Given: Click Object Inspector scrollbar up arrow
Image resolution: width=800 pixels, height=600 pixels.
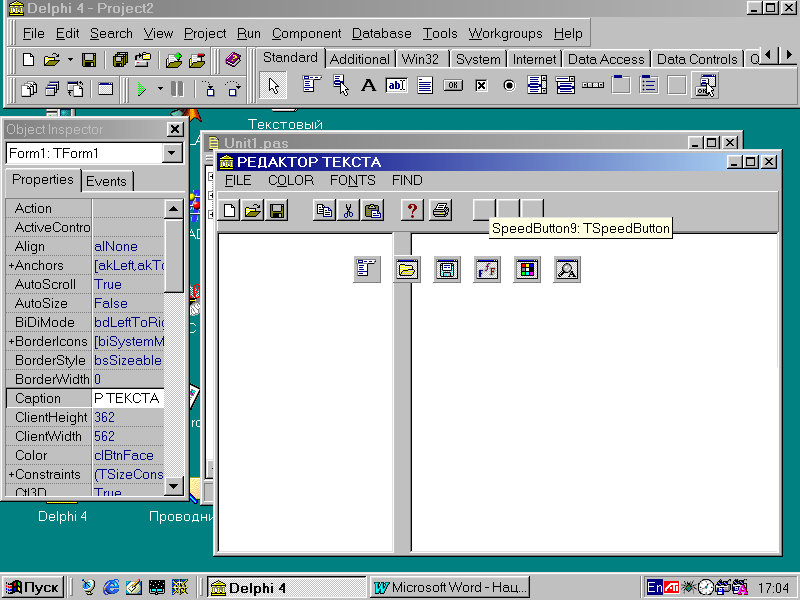Looking at the screenshot, I should pos(173,209).
